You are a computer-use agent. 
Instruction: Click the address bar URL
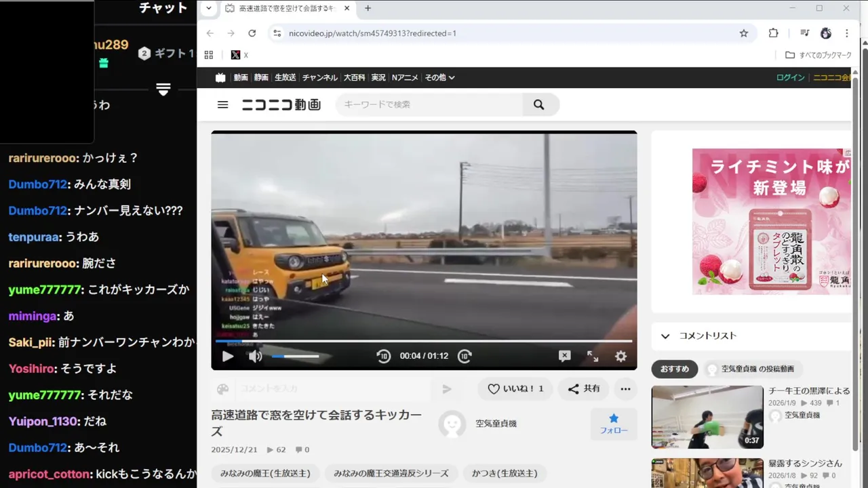372,33
